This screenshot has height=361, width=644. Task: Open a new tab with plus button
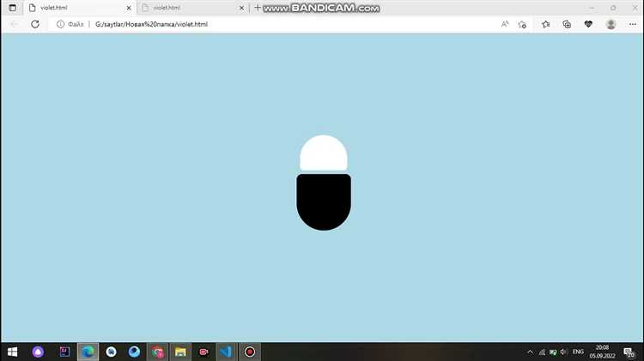[x=257, y=8]
